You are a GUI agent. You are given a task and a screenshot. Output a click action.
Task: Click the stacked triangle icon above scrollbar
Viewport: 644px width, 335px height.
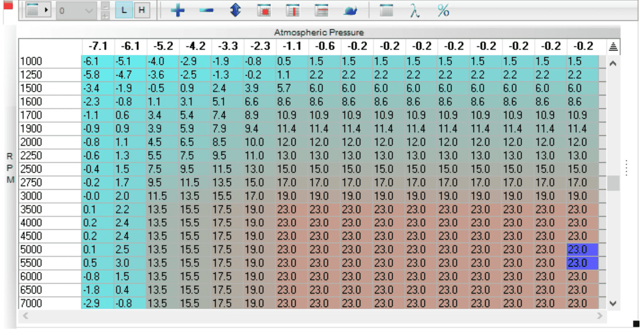pyautogui.click(x=613, y=47)
